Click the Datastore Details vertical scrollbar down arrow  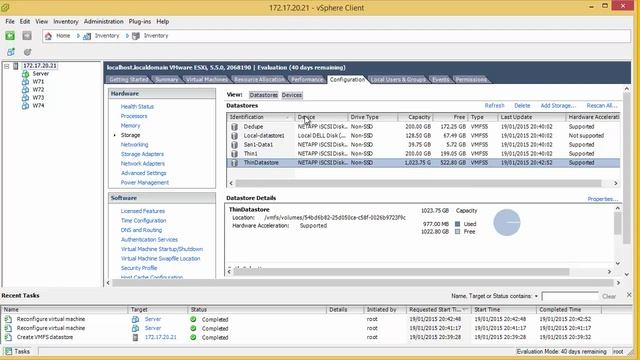[618, 263]
